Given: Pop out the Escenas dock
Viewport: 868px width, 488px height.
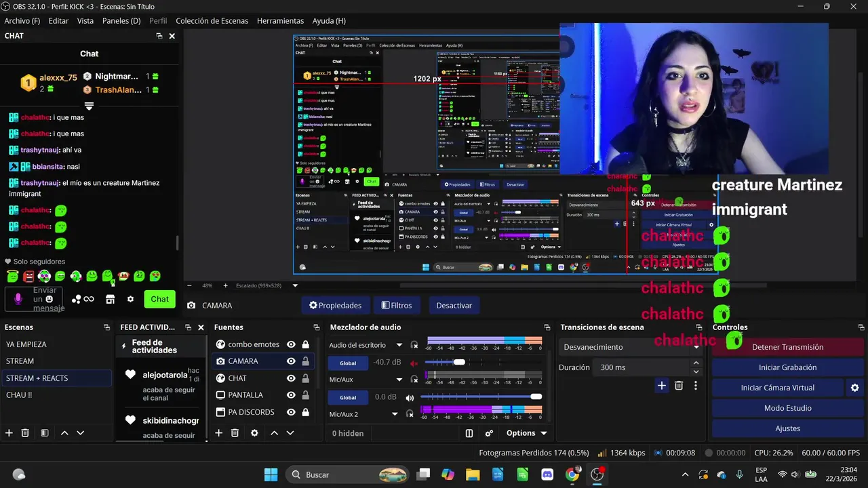Looking at the screenshot, I should click(x=106, y=327).
